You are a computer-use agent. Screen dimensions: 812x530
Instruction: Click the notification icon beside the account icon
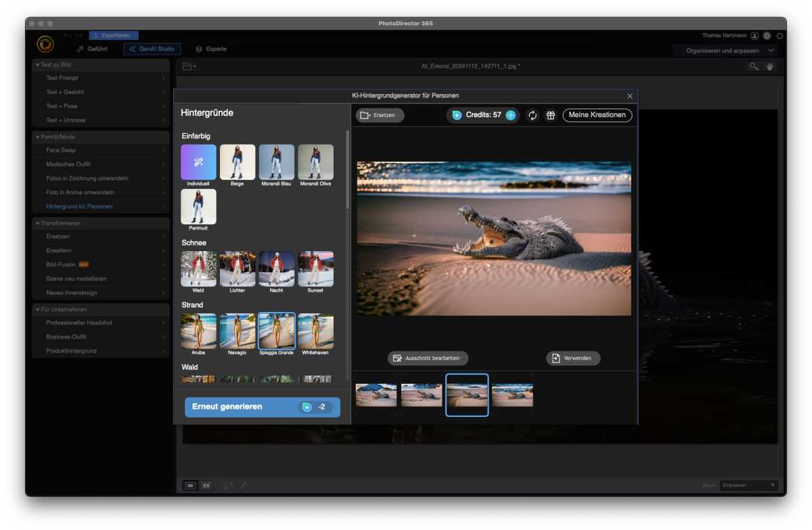coord(767,35)
